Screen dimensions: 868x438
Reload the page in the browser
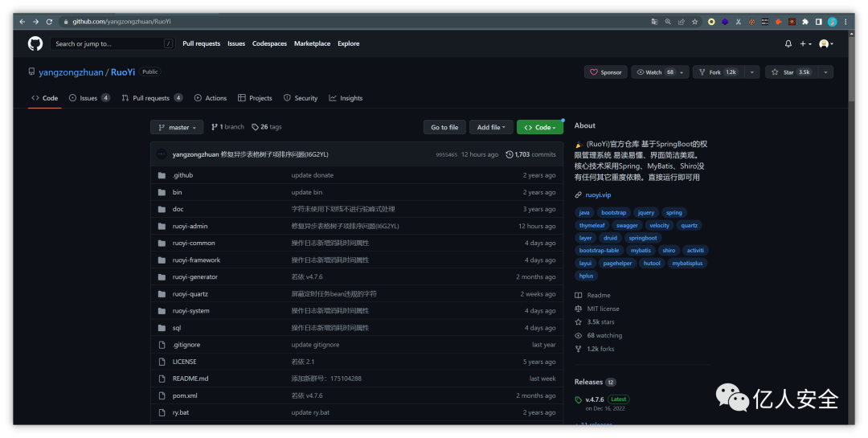point(49,22)
